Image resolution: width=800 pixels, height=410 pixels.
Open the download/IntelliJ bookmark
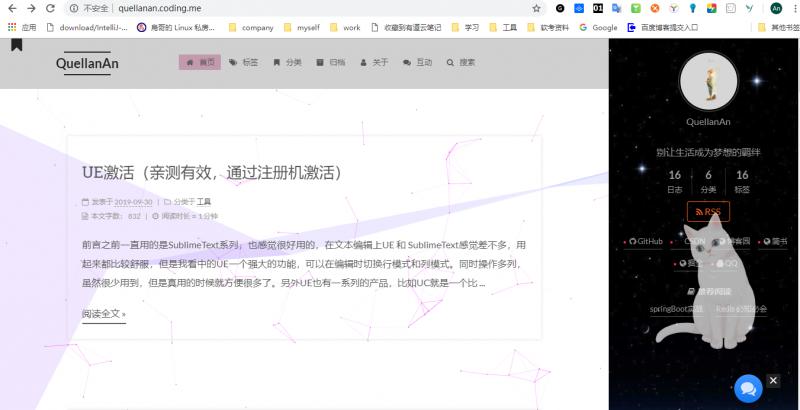coord(87,28)
